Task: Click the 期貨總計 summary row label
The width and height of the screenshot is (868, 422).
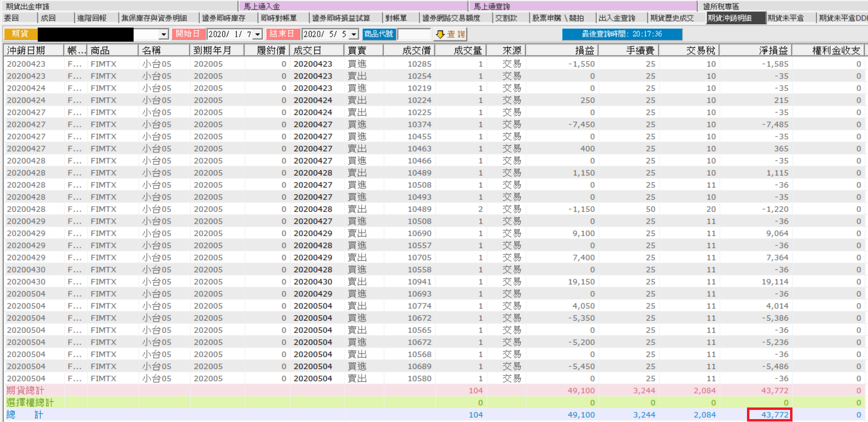Action: pos(25,391)
